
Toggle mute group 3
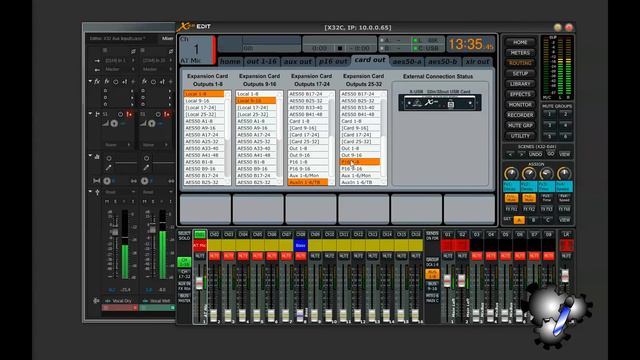tap(549, 125)
